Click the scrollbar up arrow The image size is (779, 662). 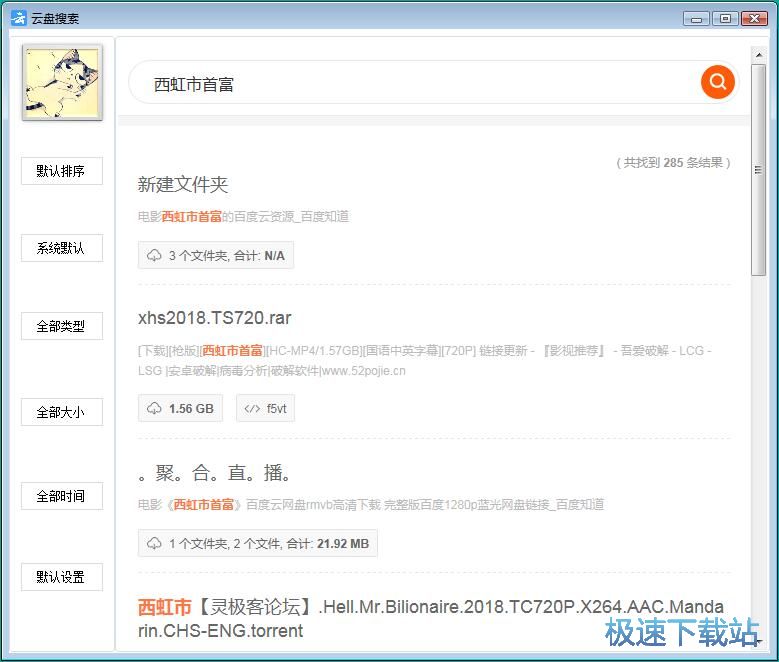(759, 54)
